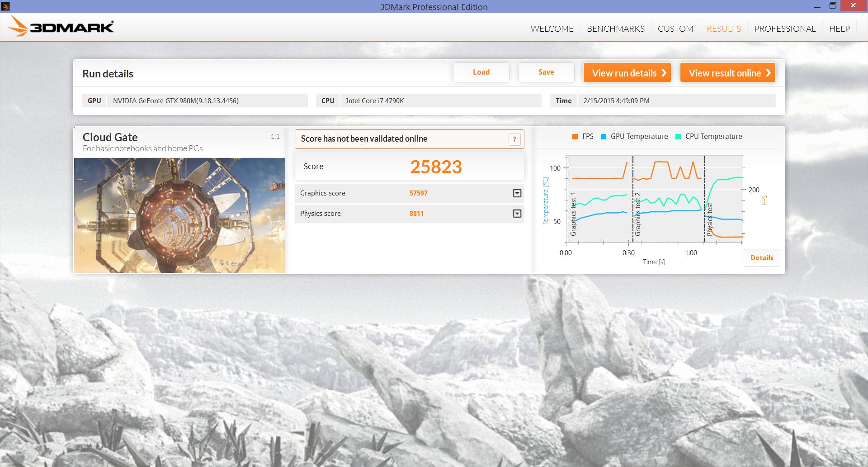The image size is (868, 467).
Task: Click the 3DMark logo
Action: coord(61,26)
